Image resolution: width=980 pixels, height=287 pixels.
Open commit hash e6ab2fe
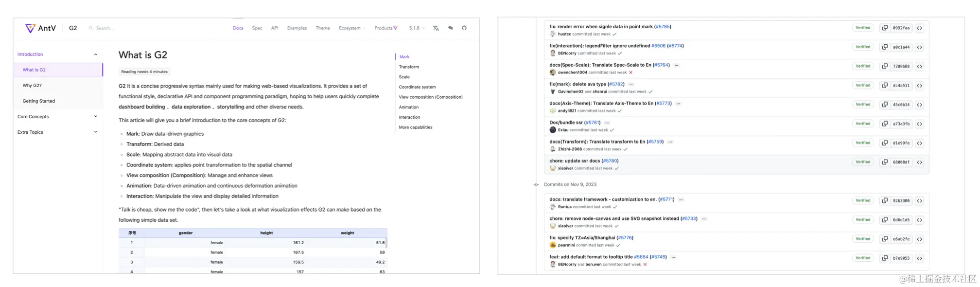[x=901, y=239]
